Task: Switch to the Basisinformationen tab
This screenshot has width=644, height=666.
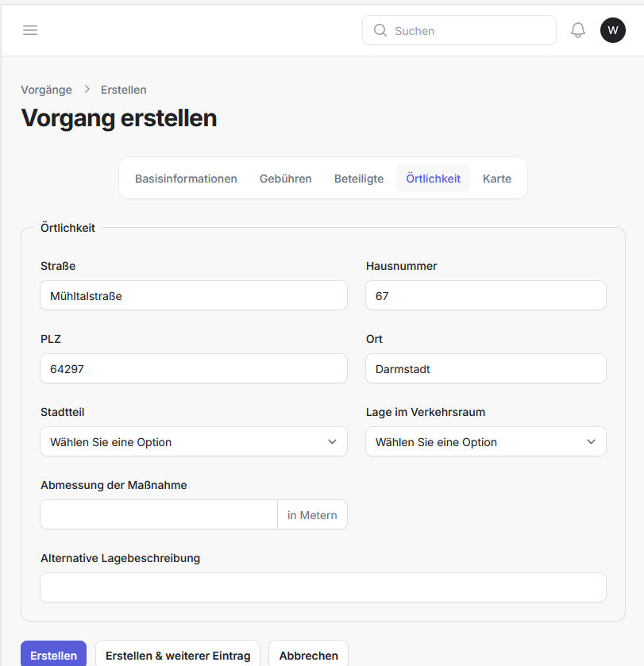Action: 186,179
